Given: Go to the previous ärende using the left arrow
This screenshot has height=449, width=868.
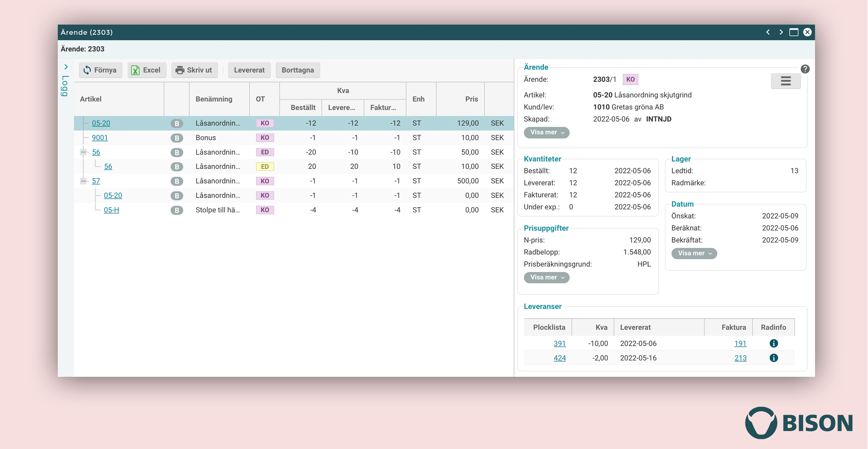Looking at the screenshot, I should (x=768, y=32).
